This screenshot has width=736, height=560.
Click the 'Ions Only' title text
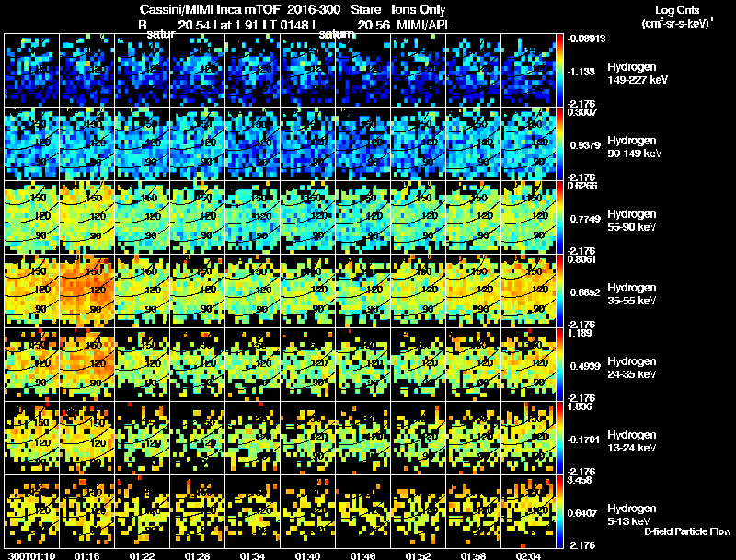pos(419,10)
